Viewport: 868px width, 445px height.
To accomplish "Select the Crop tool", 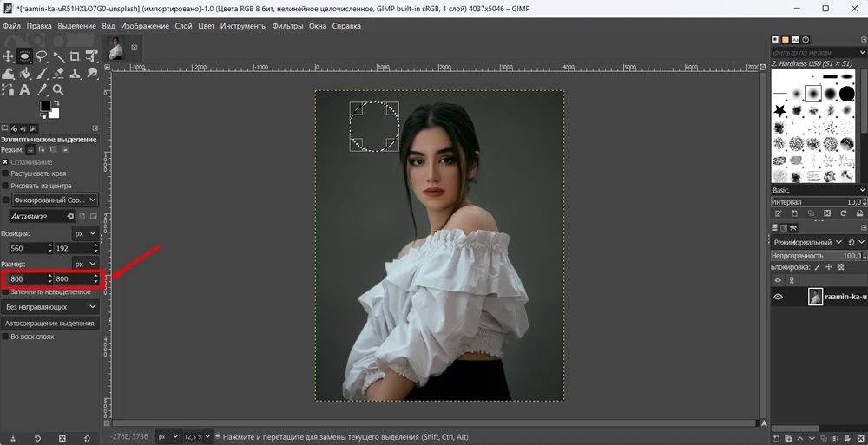I will click(75, 56).
